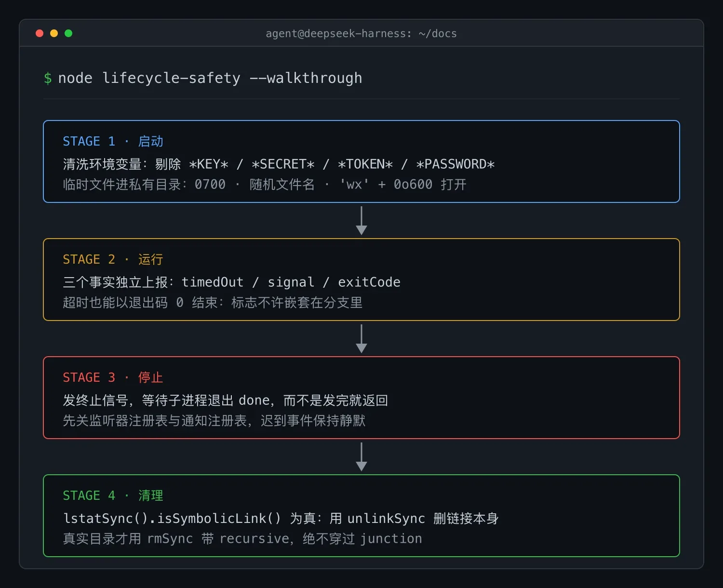Image resolution: width=723 pixels, height=588 pixels.
Task: Click the STAGE 3 · 停止 heading
Action: (x=113, y=377)
